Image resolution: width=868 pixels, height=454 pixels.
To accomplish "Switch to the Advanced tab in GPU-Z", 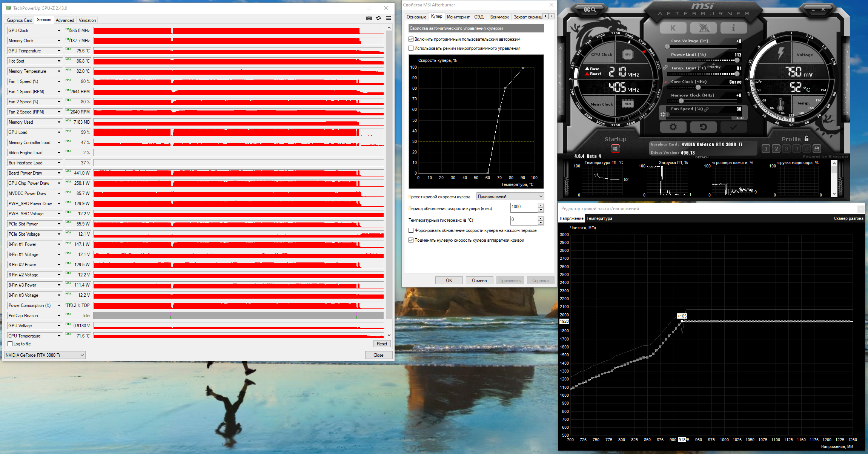I will pyautogui.click(x=65, y=20).
